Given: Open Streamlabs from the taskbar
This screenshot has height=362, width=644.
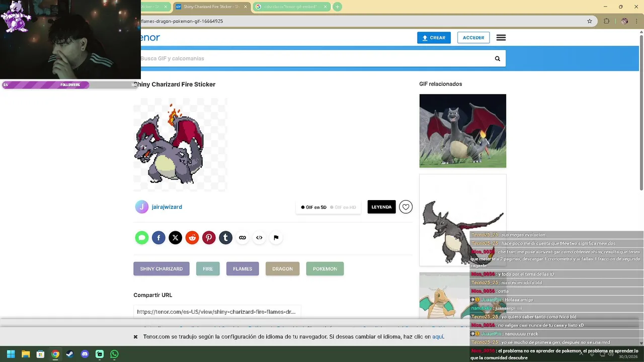Looking at the screenshot, I should 100,354.
